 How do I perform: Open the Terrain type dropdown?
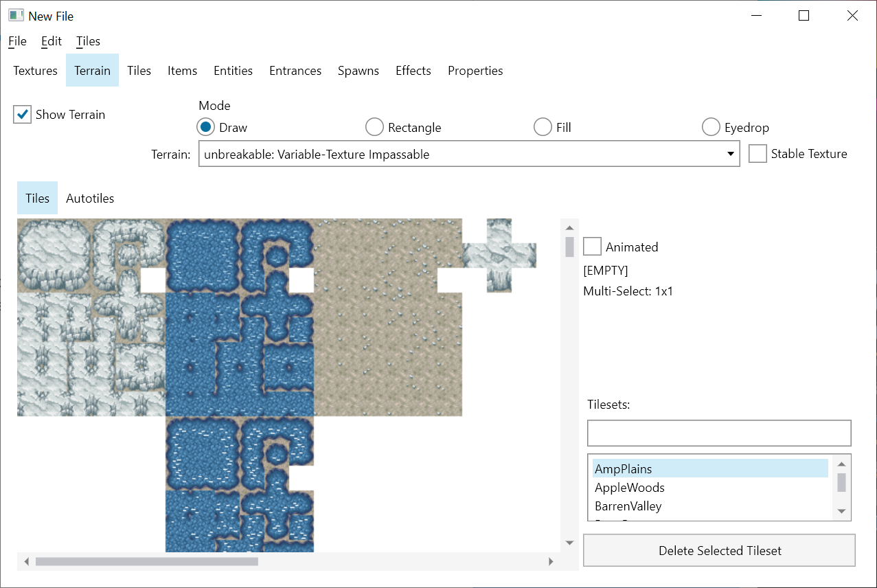469,154
